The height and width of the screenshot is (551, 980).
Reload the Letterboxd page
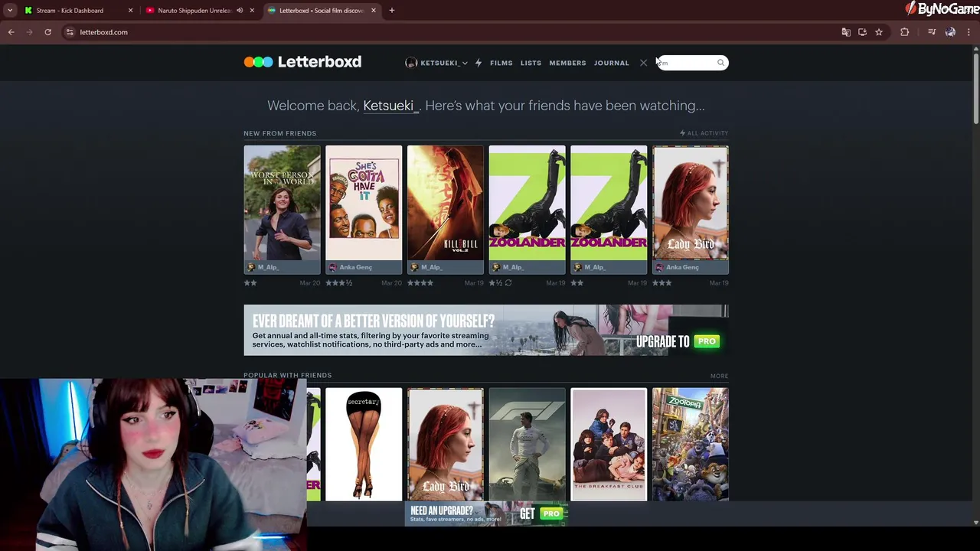coord(47,32)
